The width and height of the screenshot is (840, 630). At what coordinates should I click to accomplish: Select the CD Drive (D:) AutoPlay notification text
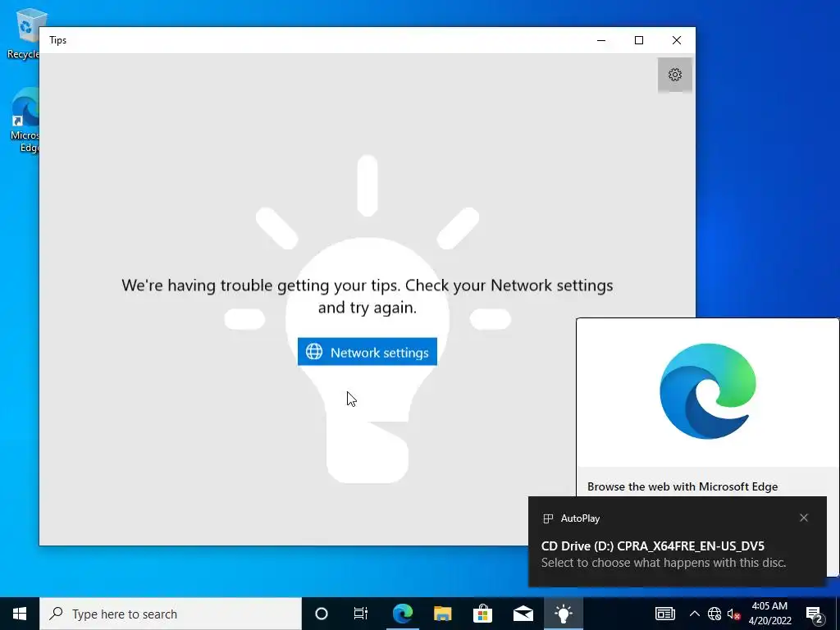(x=652, y=546)
